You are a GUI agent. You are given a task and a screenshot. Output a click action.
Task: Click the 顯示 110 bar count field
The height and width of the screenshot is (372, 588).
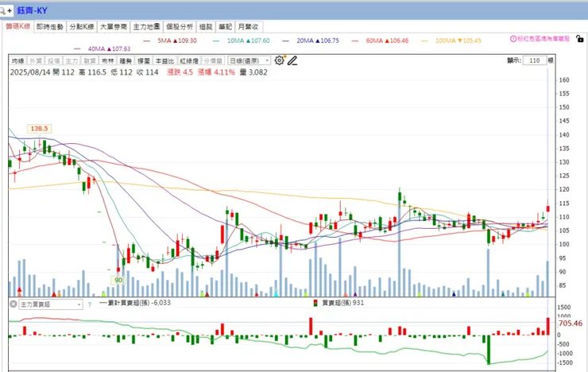pyautogui.click(x=535, y=60)
